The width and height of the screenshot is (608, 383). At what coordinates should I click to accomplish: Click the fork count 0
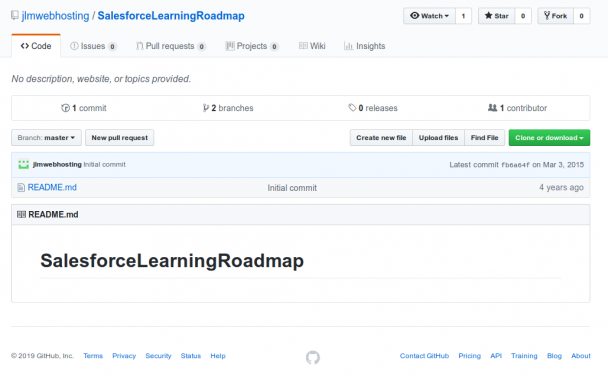click(581, 16)
